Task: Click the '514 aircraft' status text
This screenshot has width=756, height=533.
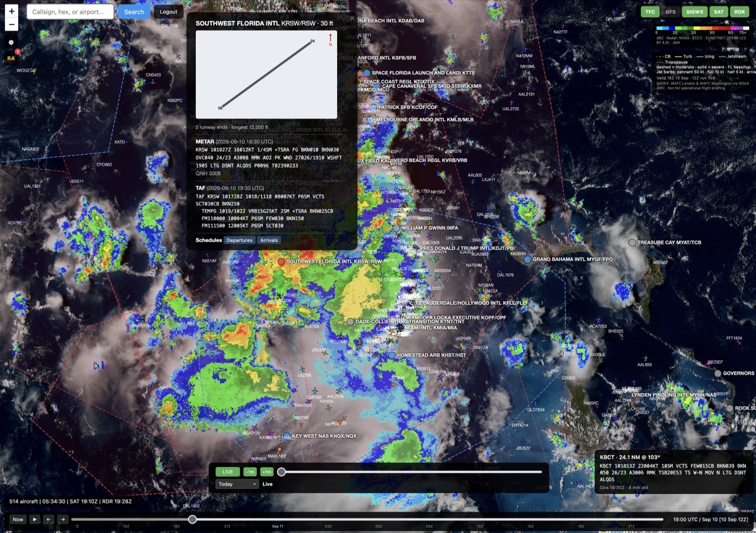Action: pyautogui.click(x=23, y=501)
